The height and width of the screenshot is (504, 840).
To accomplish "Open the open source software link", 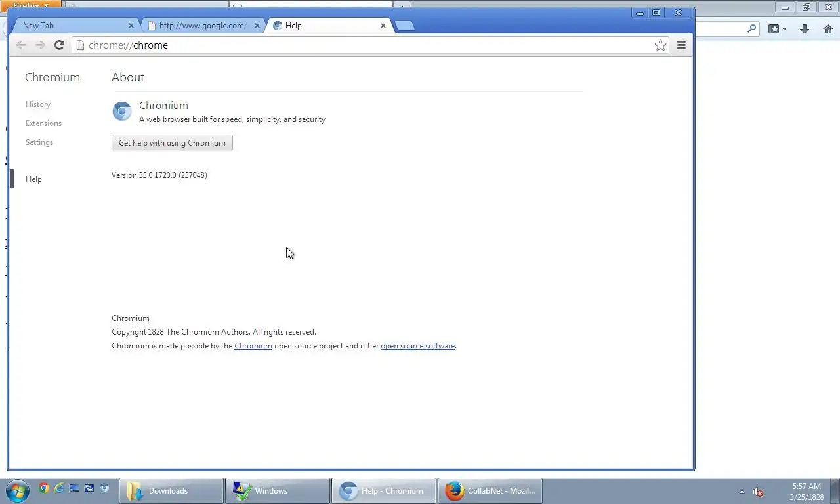I will 417,346.
